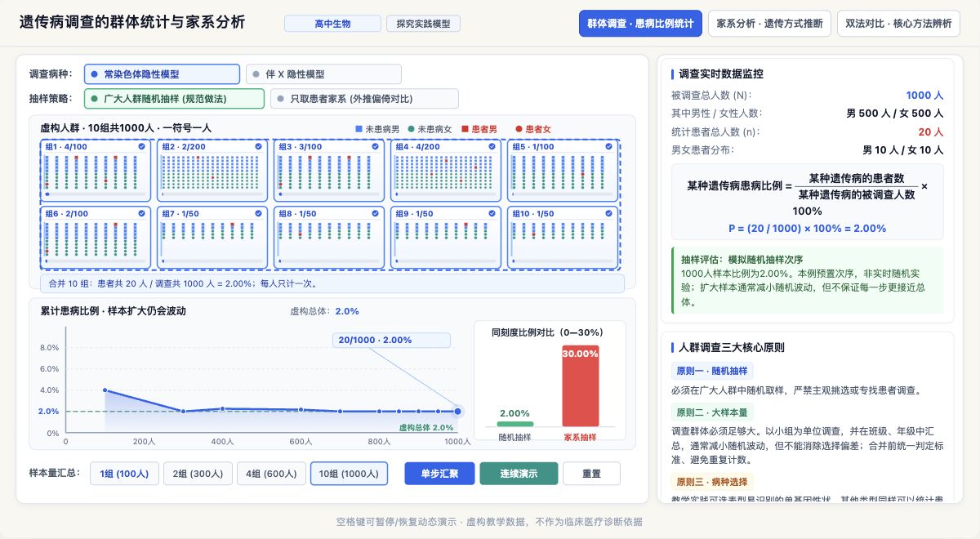The image size is (980, 539).
Task: Click the 调查实时数据监控 heading
Action: 721,73
